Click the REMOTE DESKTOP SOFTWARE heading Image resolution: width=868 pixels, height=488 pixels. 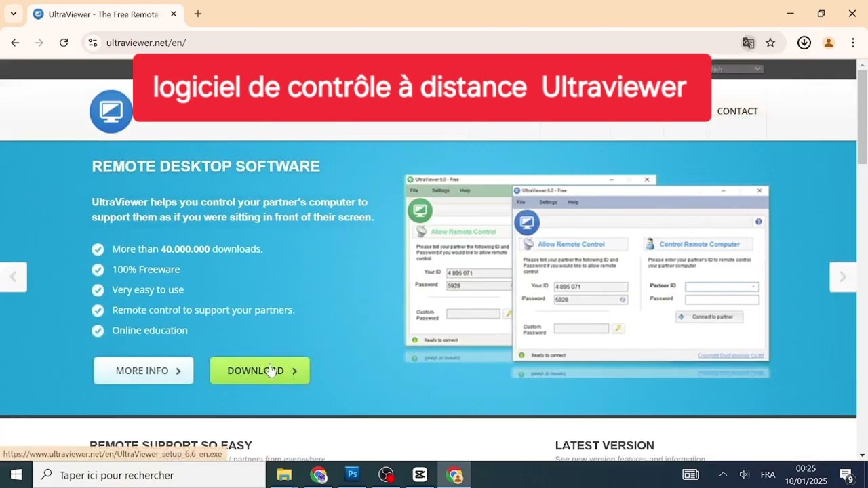tap(205, 167)
